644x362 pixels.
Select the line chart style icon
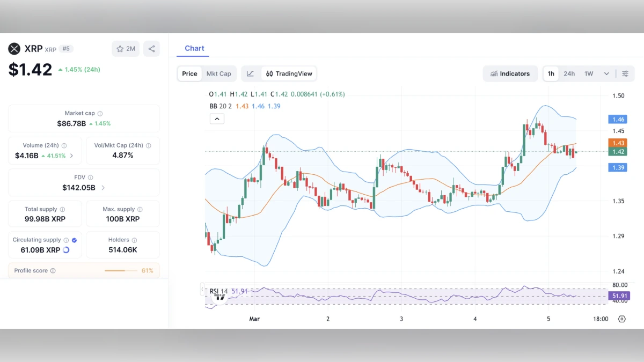(250, 73)
